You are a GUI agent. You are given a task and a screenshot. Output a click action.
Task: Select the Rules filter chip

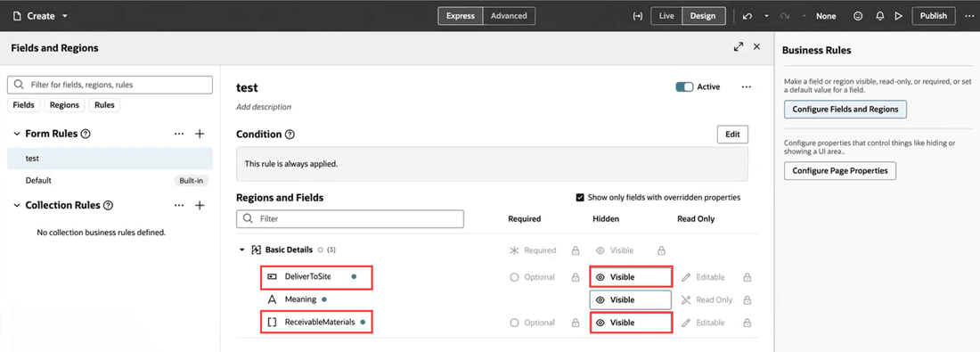tap(104, 105)
